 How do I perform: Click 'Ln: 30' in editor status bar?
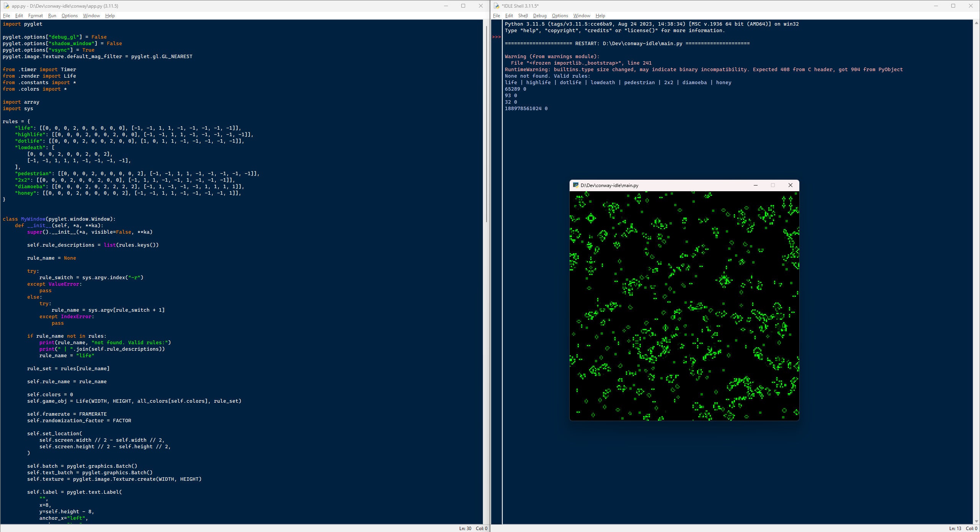tap(465, 528)
